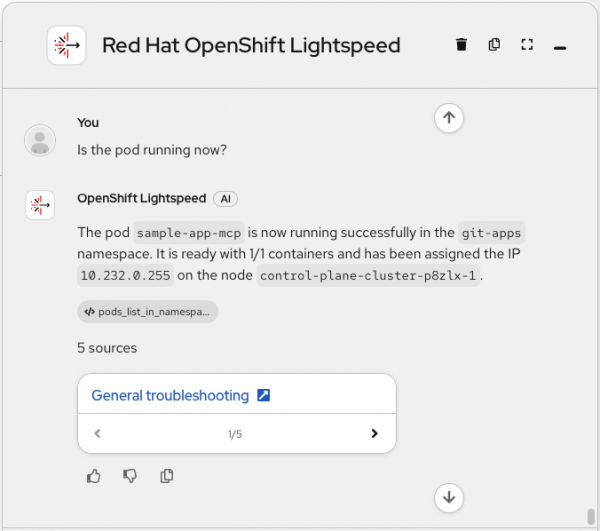Click the OpenShift Lightspeed message avatar
The image size is (600, 531).
[x=40, y=205]
